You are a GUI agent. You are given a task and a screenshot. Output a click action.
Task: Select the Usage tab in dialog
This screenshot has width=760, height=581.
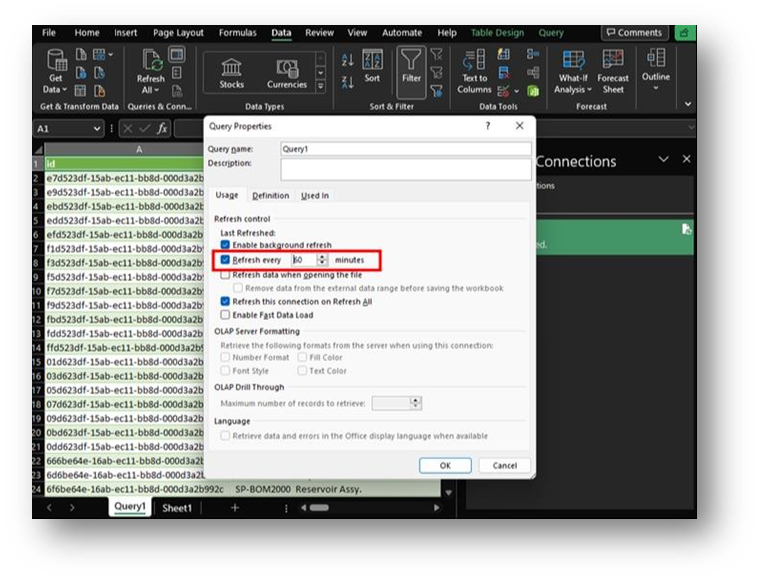click(x=227, y=195)
